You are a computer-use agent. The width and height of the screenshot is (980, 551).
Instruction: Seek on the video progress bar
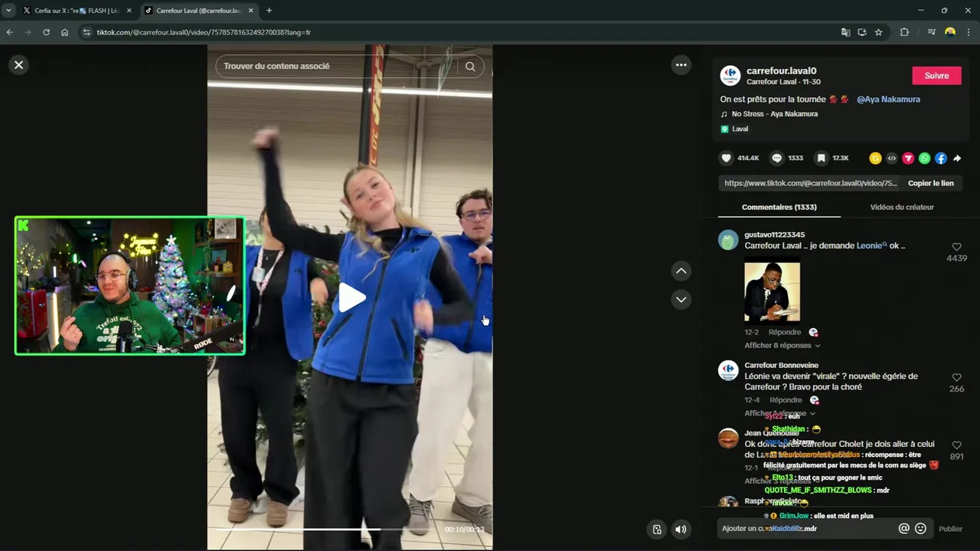click(325, 529)
